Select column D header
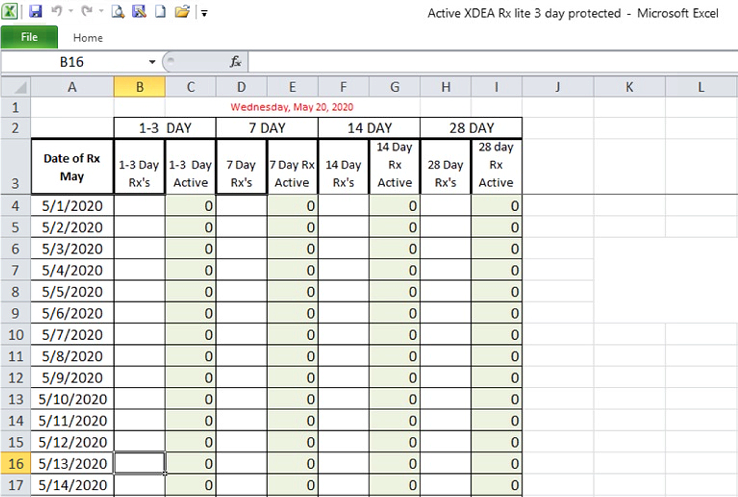 [241, 87]
